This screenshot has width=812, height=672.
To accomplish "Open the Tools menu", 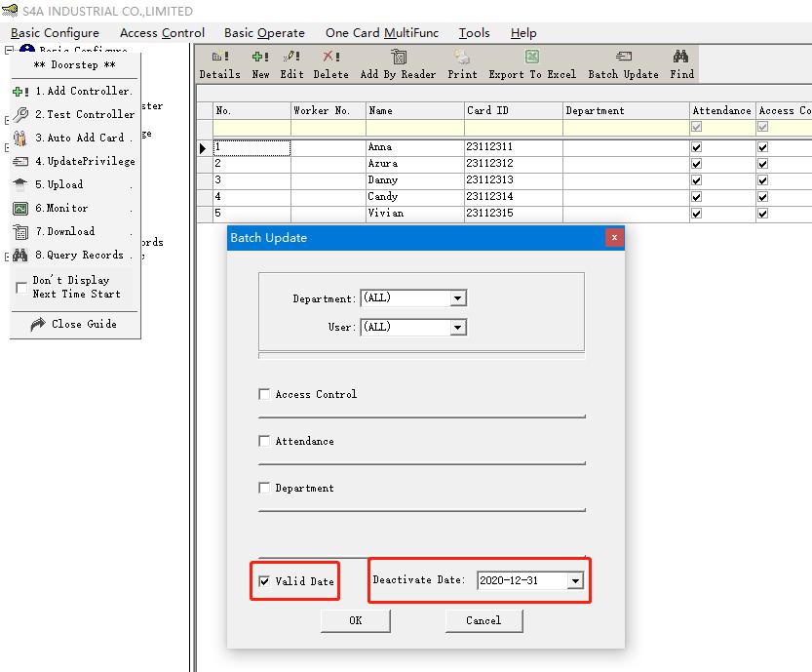I will pos(474,33).
